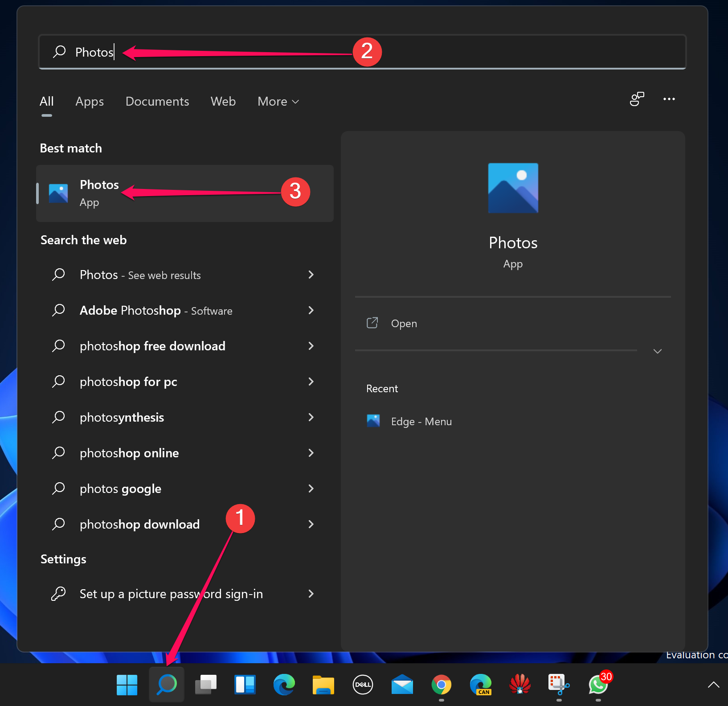Screen dimensions: 728x706
Task: Click the Edge - Menu recent file icon
Action: 373,421
